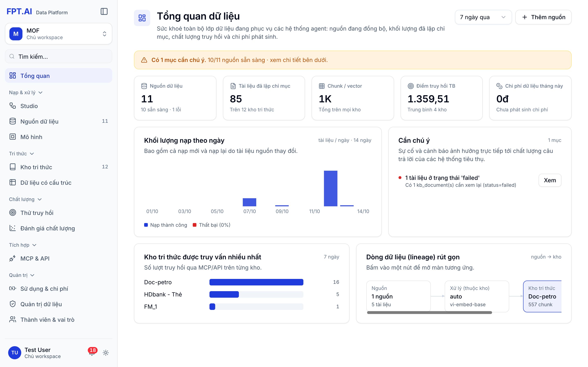Select Nguồn dữ liệu menu item
This screenshot has width=588, height=367.
59,121
